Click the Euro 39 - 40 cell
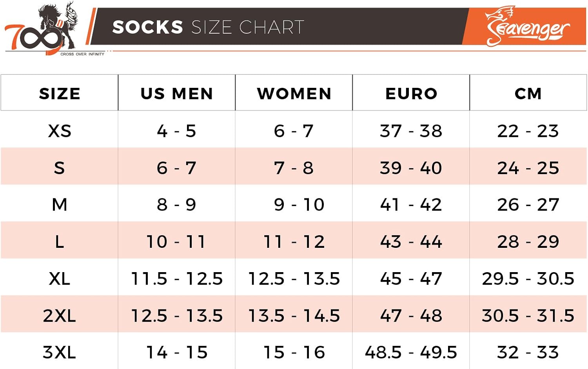The width and height of the screenshot is (588, 369). [x=411, y=168]
